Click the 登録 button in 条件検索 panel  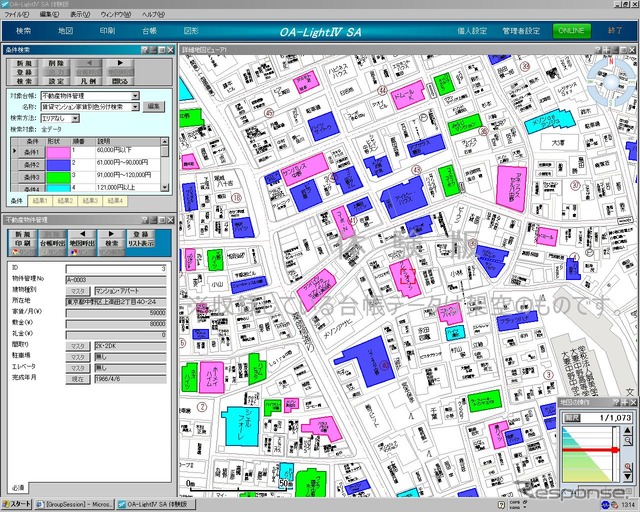[x=24, y=72]
